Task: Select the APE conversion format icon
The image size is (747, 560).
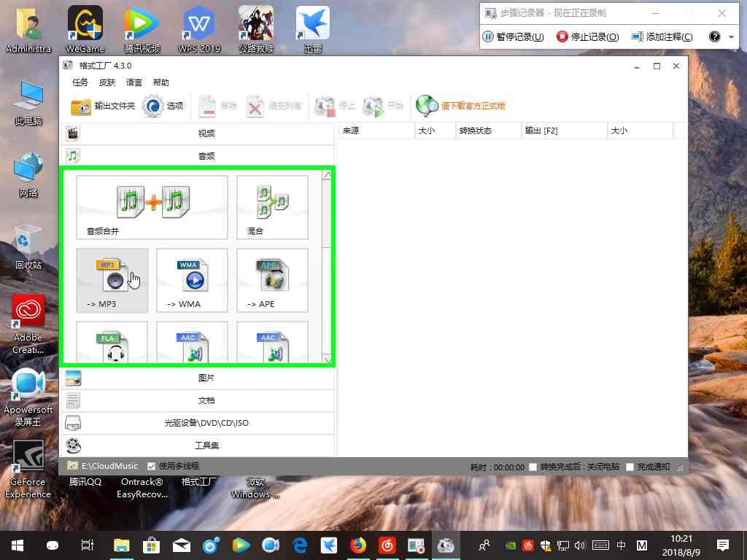Action: [271, 280]
